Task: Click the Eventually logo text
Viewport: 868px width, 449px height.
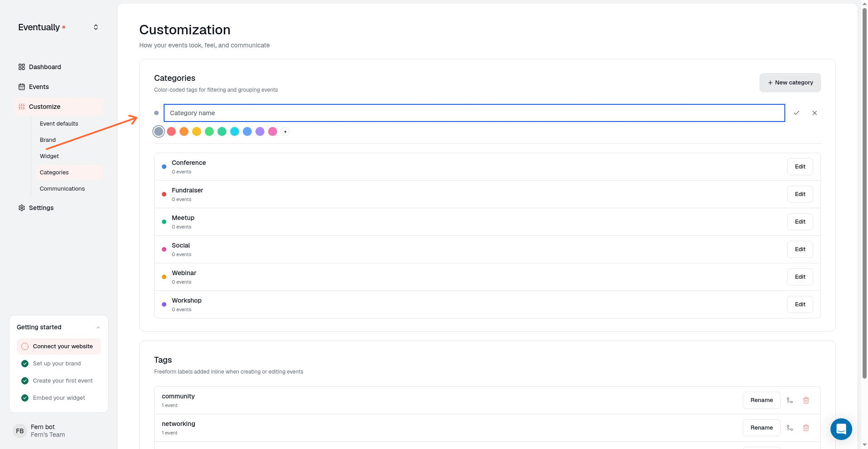Action: tap(39, 27)
